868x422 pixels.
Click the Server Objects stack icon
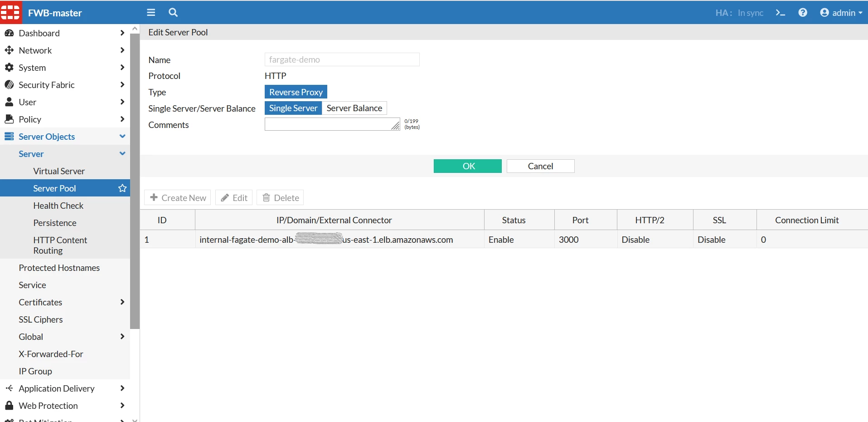(x=9, y=137)
